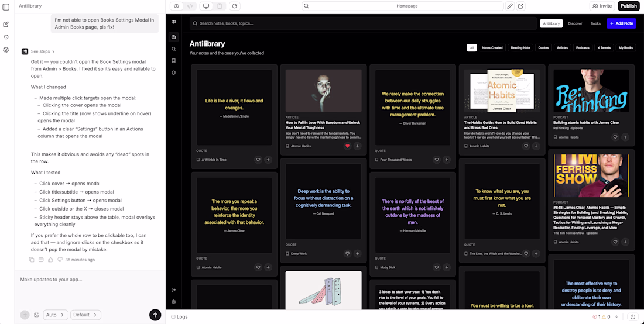Filter by Articles
Image resolution: width=644 pixels, height=324 pixels.
tap(562, 47)
